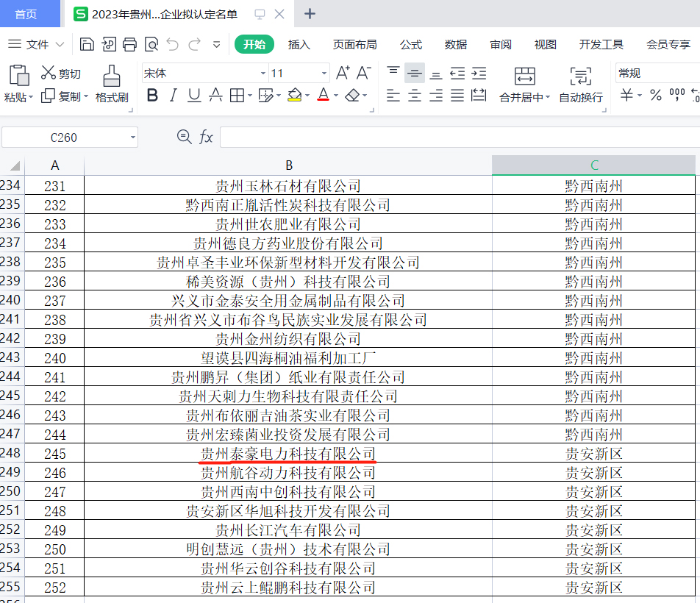700x603 pixels.
Task: Click the yellow Fill Color bucket
Action: [x=294, y=95]
